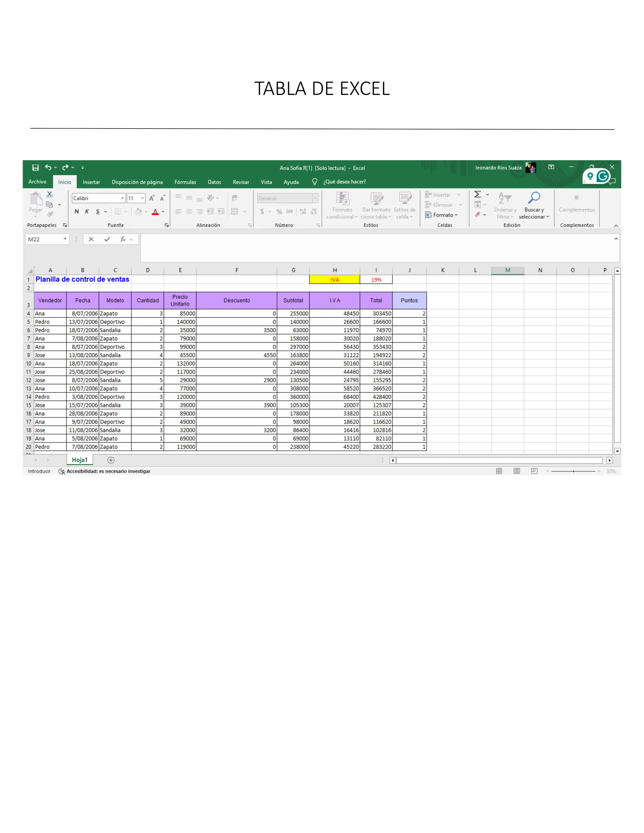The height and width of the screenshot is (833, 644).
Task: Click the Name Box showing M22
Action: pos(43,239)
